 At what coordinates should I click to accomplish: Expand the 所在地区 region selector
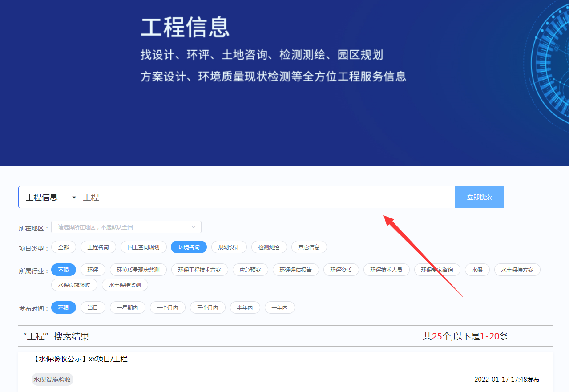coord(126,227)
